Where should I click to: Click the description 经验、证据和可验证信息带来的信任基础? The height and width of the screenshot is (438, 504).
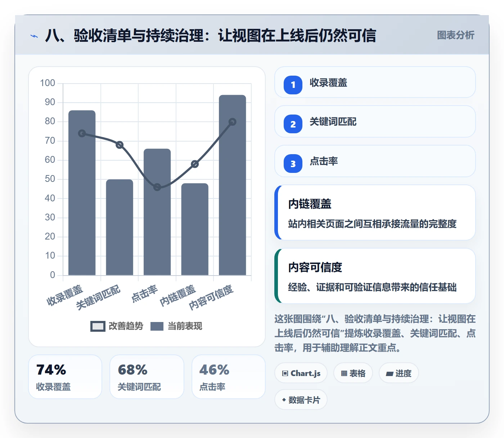coord(372,287)
